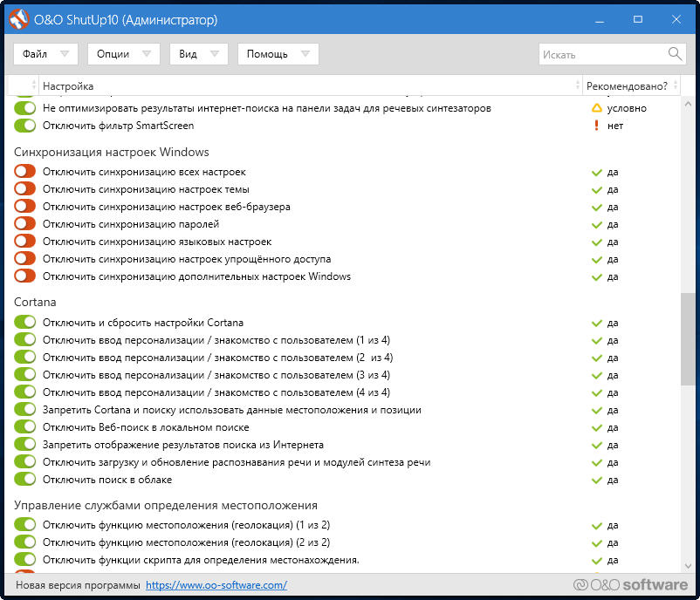
Task: Open the 'Файл' dropdown menu
Action: [x=45, y=54]
